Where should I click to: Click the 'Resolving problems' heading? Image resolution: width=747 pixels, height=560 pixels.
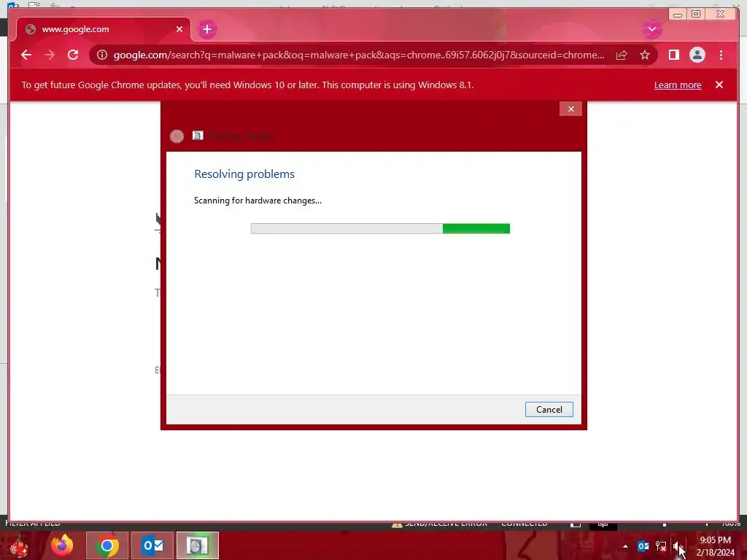tap(244, 174)
